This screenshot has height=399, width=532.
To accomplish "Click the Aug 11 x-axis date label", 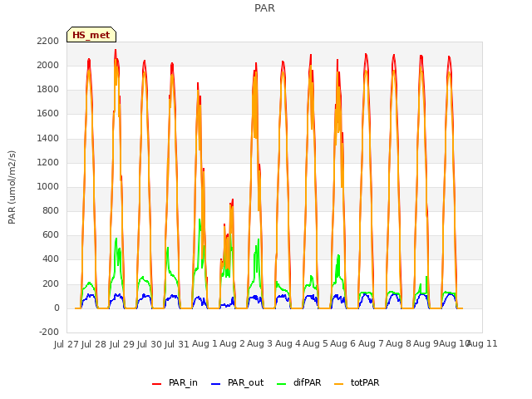I will pos(482,344).
